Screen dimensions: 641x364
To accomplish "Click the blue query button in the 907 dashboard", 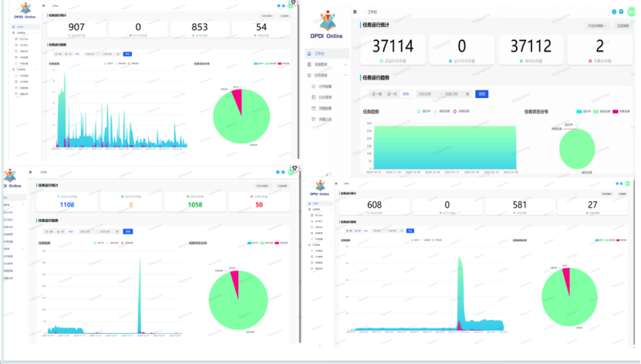I will (x=127, y=54).
